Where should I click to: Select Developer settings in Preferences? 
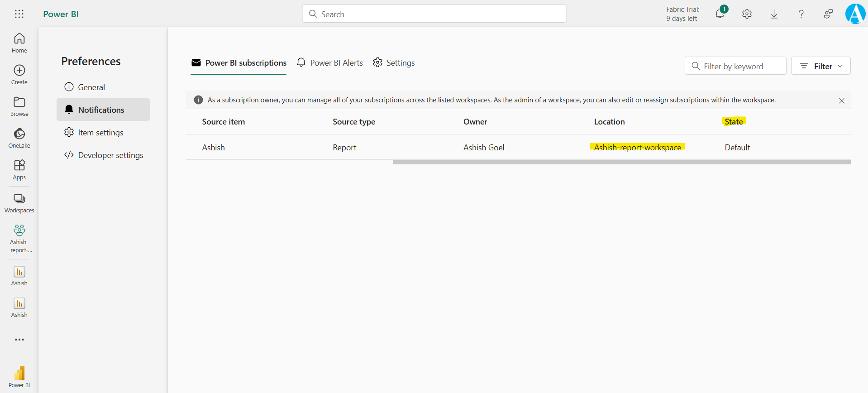[x=104, y=155]
